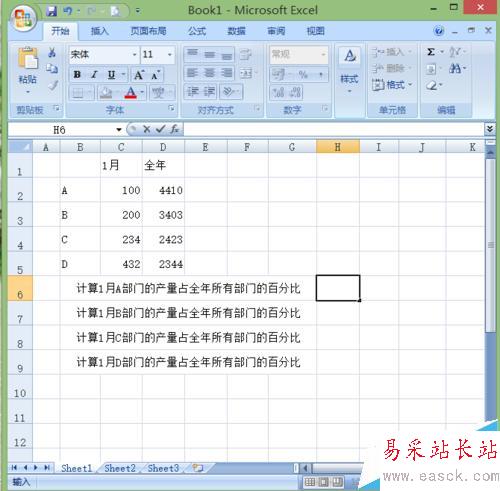Activate the Format Painter brush
Screen dimensions: 500x491
point(53,85)
